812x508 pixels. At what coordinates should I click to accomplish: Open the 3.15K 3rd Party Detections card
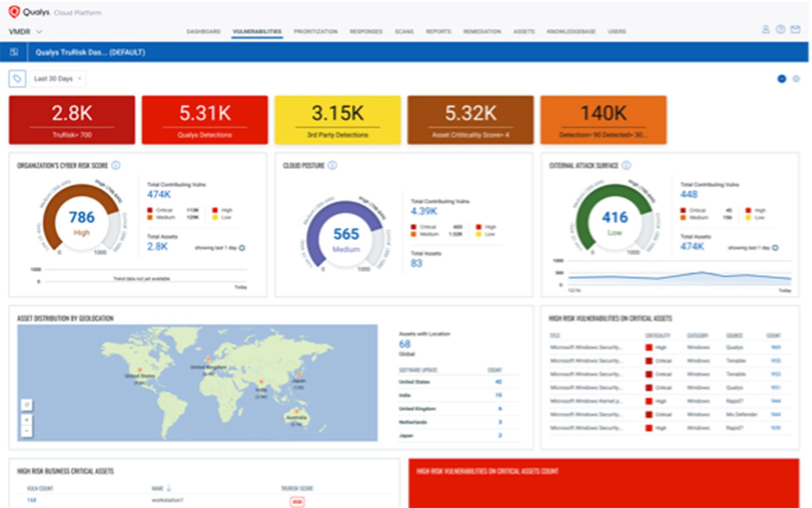pos(337,120)
